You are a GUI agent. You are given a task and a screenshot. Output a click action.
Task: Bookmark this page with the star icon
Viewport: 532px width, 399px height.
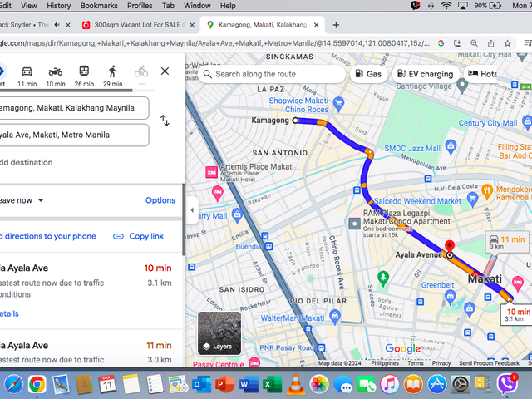coord(507,43)
